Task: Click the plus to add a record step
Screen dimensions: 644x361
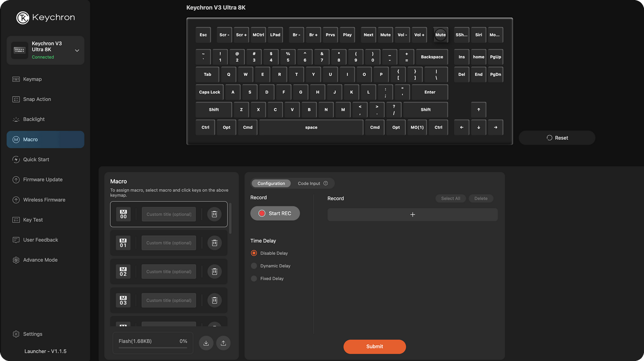Action: point(412,215)
